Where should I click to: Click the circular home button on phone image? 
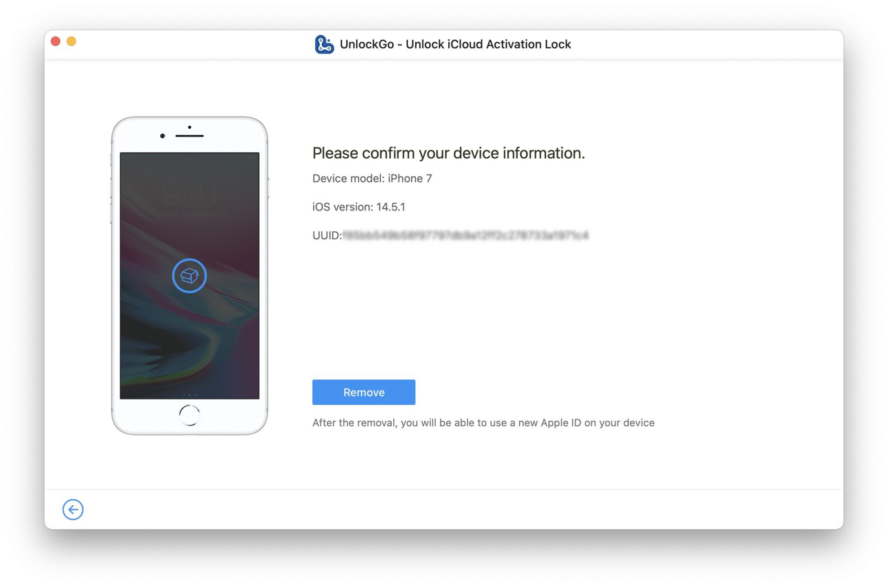coord(189,415)
